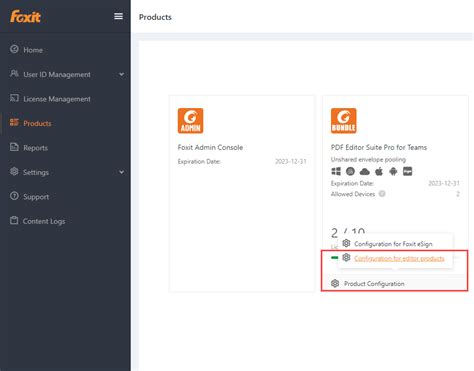Viewport: 474px width, 371px height.
Task: Expand the Settings chevron
Action: point(122,172)
